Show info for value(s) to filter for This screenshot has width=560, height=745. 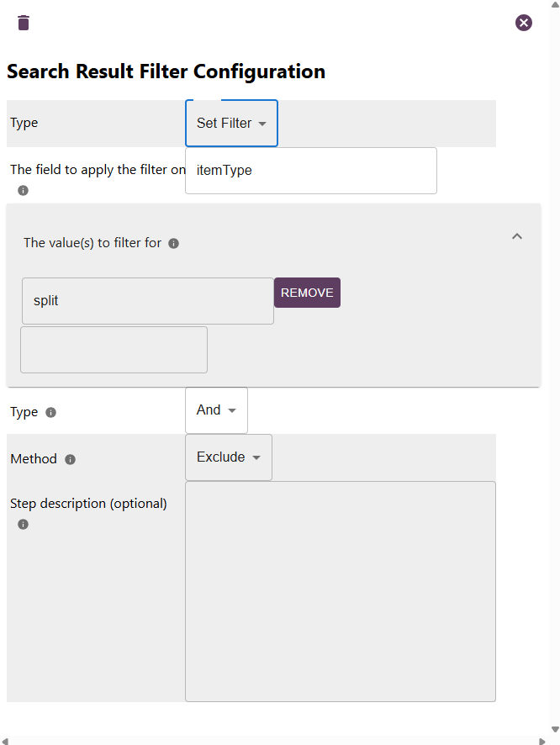click(x=174, y=244)
